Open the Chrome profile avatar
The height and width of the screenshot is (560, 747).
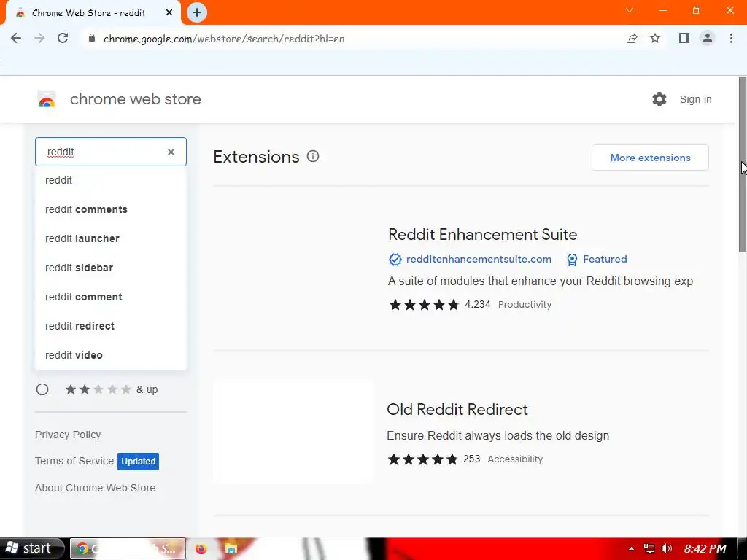pos(708,39)
